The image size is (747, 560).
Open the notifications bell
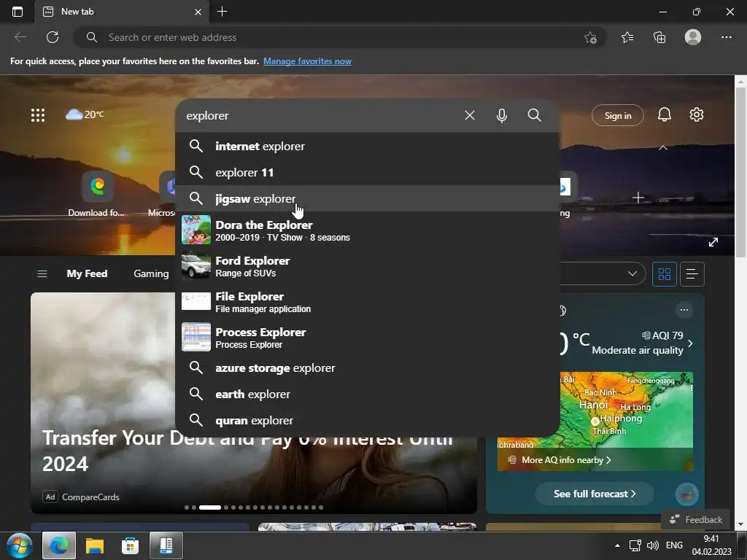(664, 114)
